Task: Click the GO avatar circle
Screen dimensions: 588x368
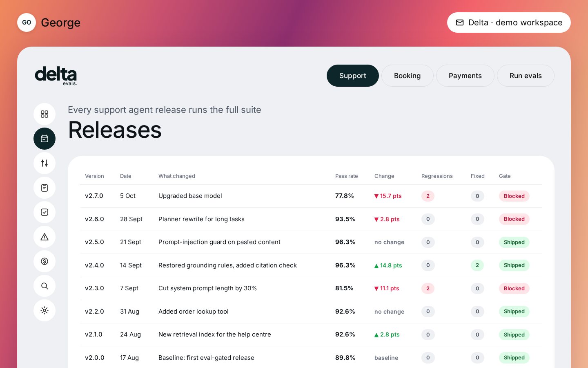Action: tap(27, 22)
